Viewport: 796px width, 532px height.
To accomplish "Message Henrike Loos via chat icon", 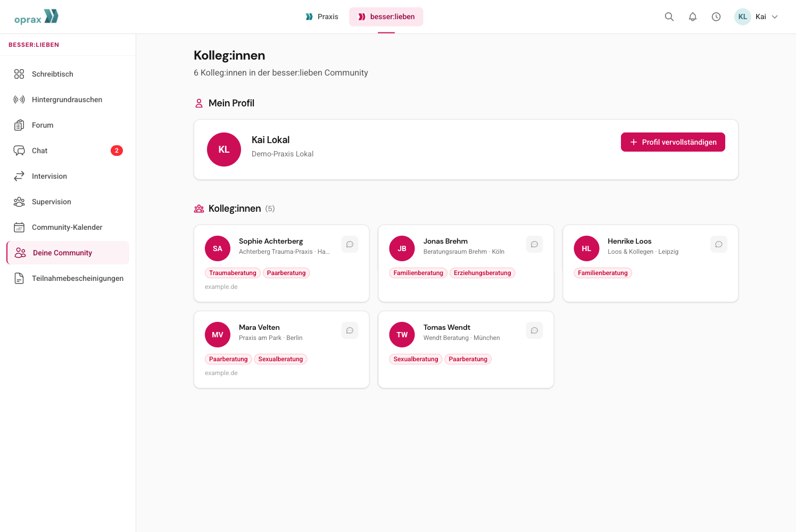I will (719, 244).
